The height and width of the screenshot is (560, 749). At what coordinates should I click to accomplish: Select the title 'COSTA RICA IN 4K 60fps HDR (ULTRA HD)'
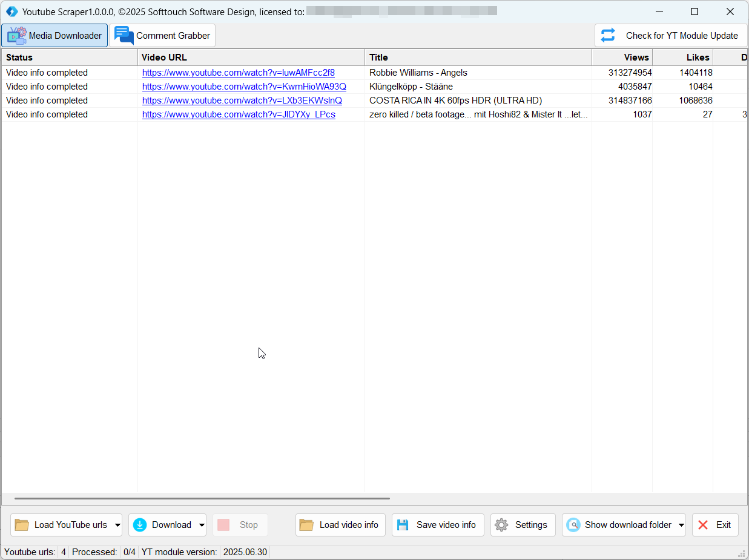coord(456,100)
